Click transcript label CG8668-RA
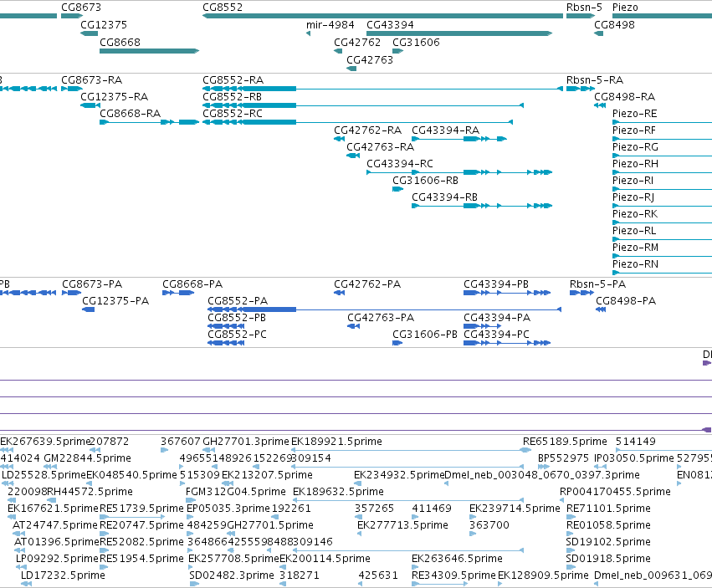The width and height of the screenshot is (712, 588). tap(130, 114)
